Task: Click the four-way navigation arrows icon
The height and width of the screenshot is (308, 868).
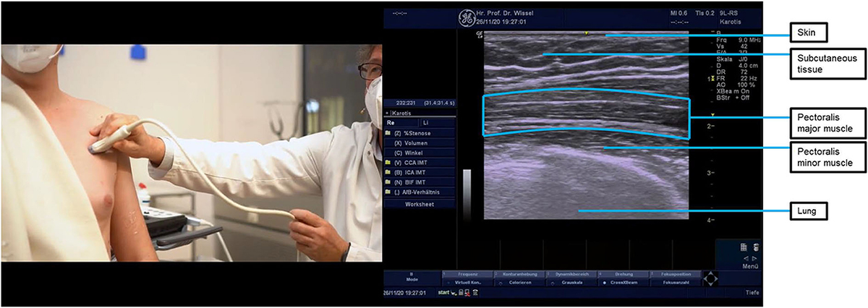Action: [x=712, y=278]
